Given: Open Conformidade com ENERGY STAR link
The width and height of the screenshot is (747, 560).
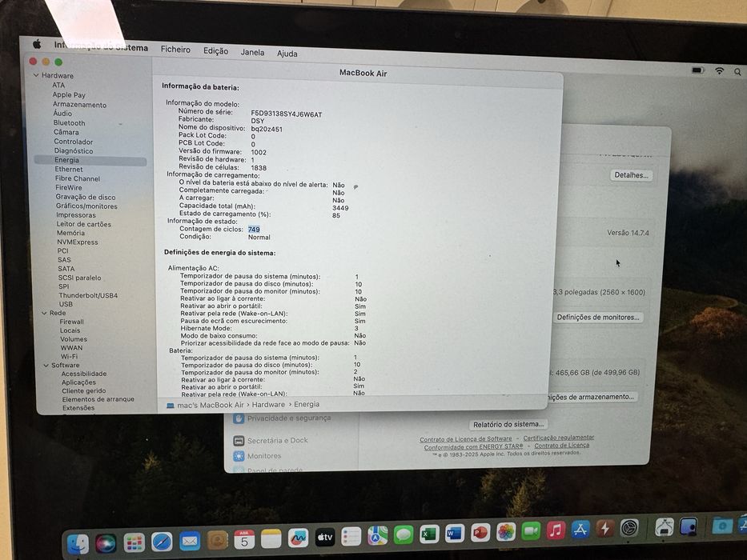Looking at the screenshot, I should (473, 446).
